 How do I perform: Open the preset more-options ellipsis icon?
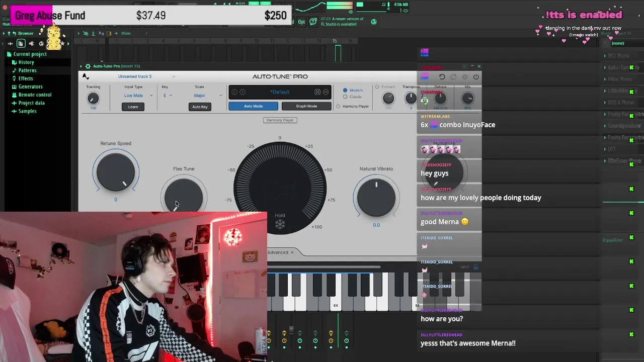(326, 92)
